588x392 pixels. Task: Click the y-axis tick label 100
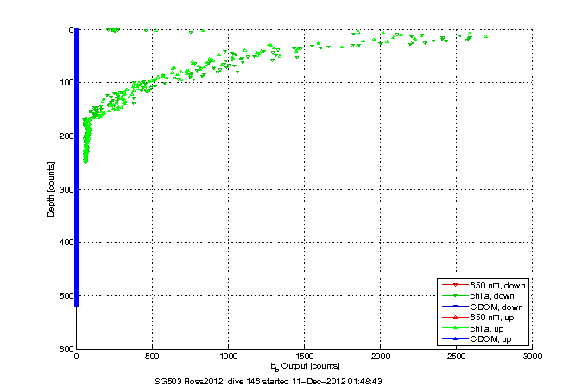click(66, 83)
